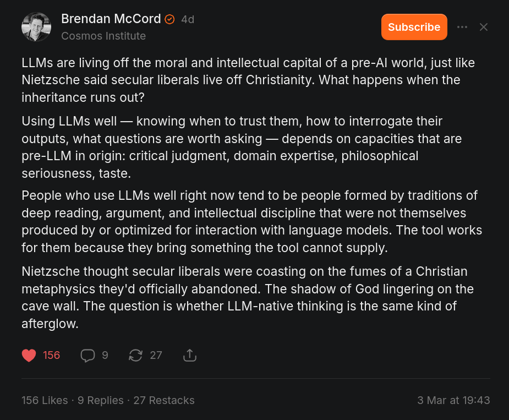The width and height of the screenshot is (509, 420).
Task: Subscribe to Brendan McCord
Action: (414, 27)
